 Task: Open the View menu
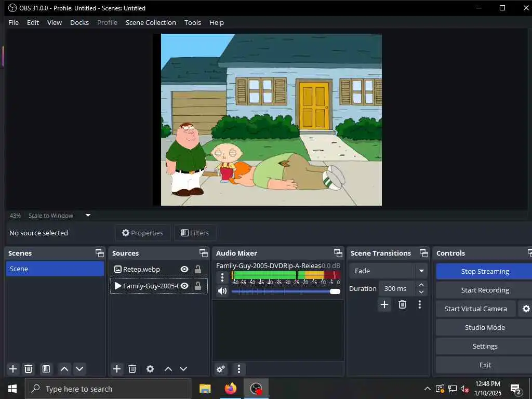pos(54,22)
